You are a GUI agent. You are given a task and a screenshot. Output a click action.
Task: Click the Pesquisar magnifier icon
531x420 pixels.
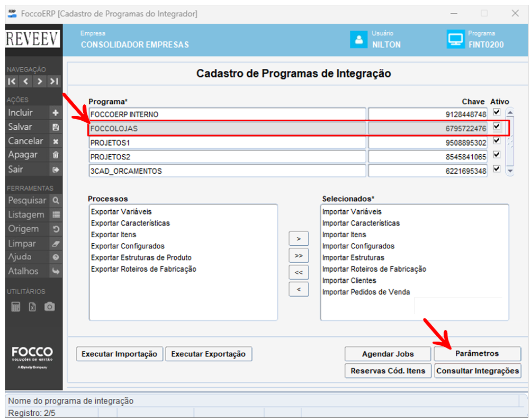(x=56, y=201)
